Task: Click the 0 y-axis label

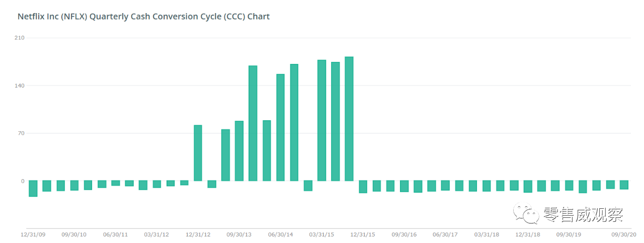Action: click(23, 181)
